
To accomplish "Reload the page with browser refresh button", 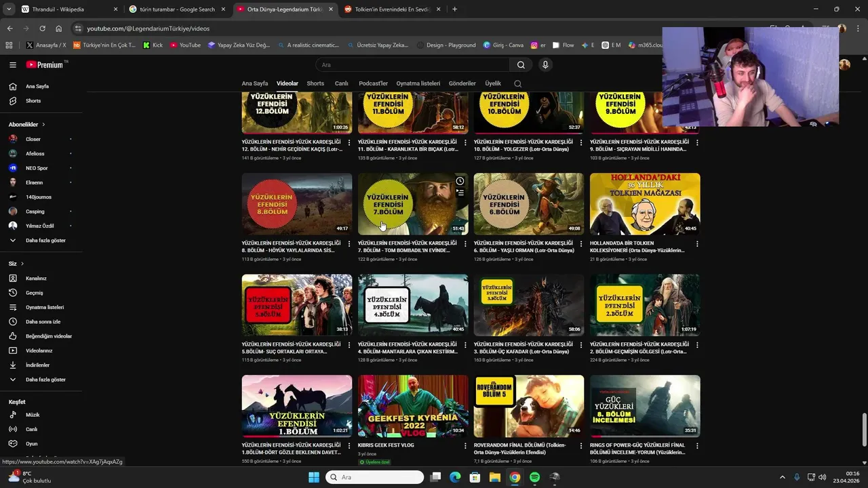I will pyautogui.click(x=42, y=28).
